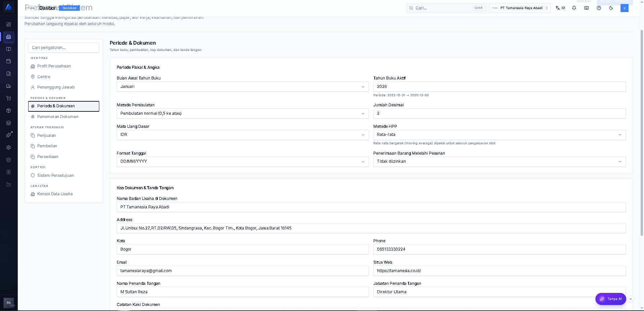Expand Bulan Awal Tahun Buku dropdown
The image size is (644, 311).
pos(243,87)
